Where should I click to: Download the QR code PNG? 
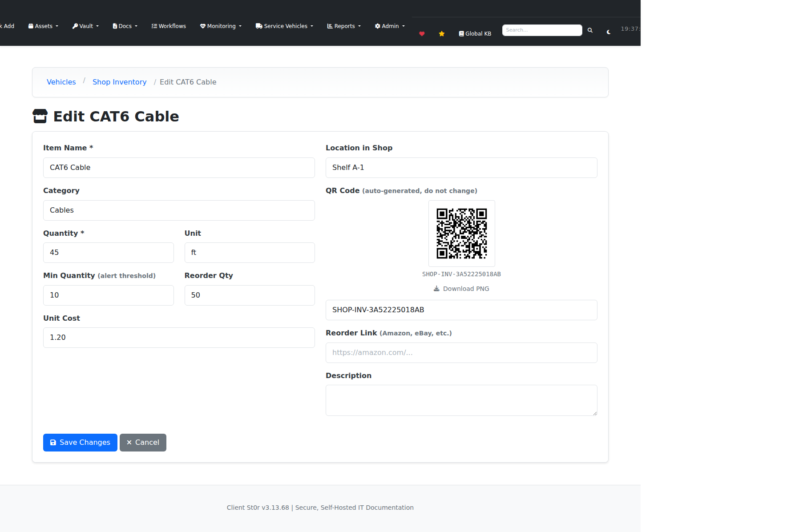coord(461,289)
